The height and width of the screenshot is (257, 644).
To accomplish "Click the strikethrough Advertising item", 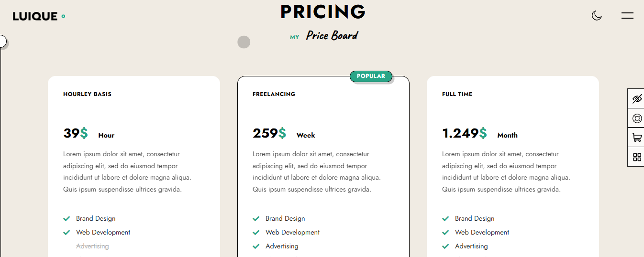I will click(x=92, y=246).
